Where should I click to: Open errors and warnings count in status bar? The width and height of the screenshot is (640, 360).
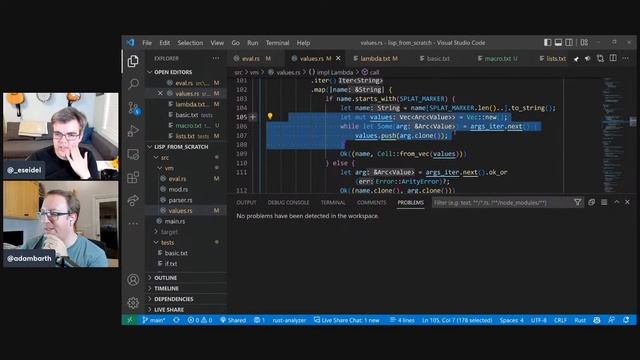(x=200, y=320)
